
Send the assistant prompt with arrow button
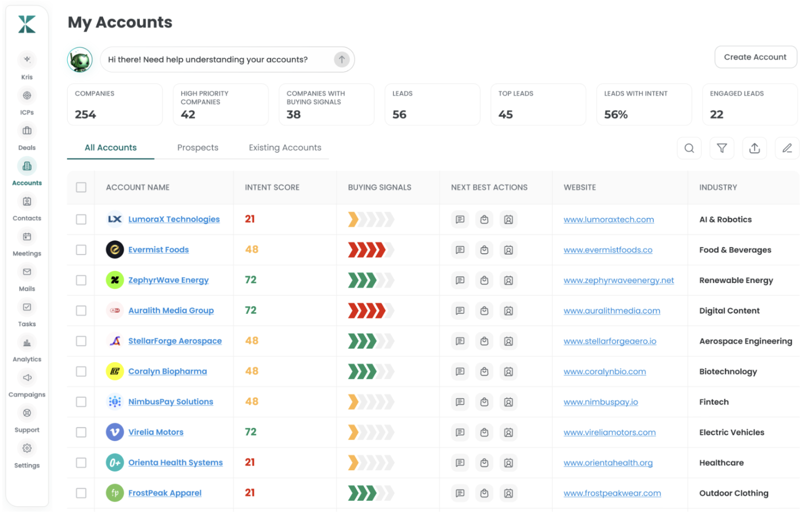[x=342, y=59]
